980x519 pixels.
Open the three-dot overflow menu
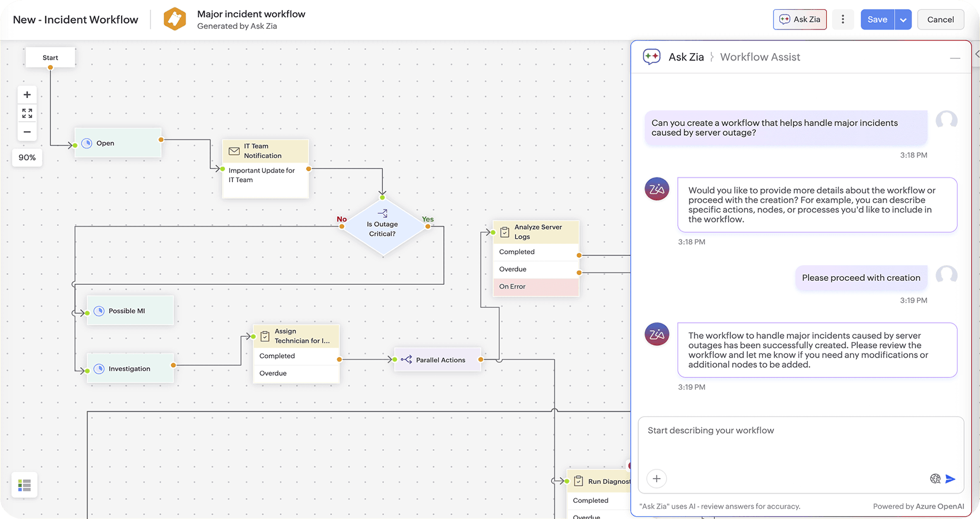click(x=843, y=19)
